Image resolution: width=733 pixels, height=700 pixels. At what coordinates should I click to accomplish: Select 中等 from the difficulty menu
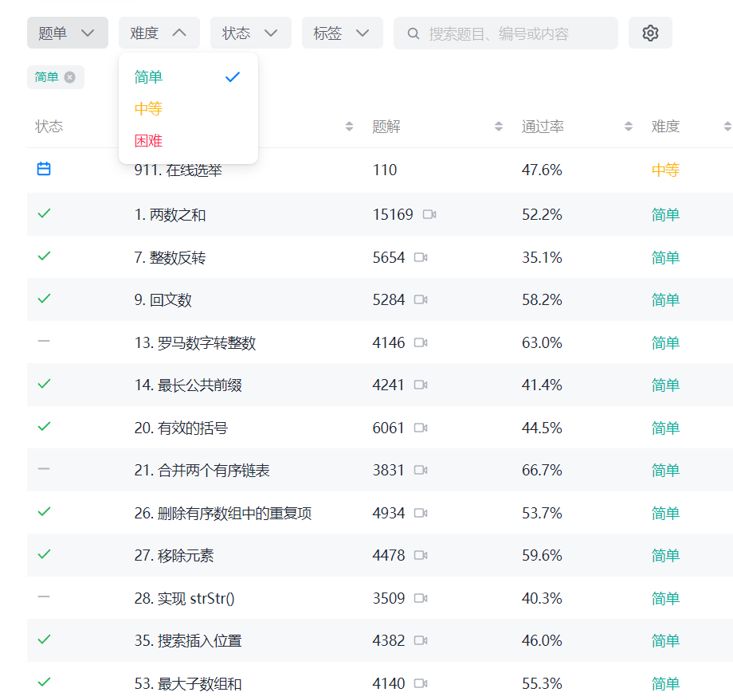(x=148, y=108)
